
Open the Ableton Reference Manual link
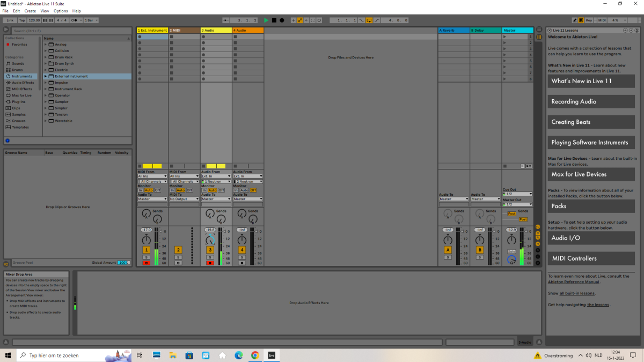(574, 282)
